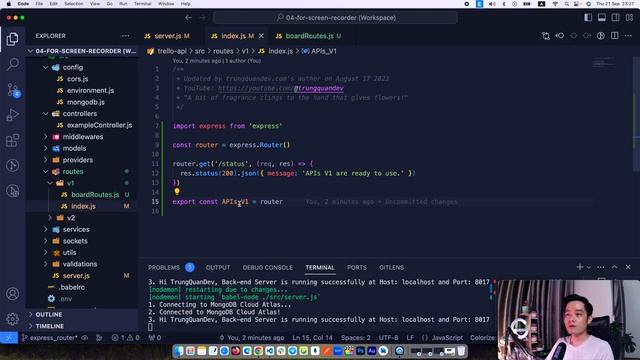Viewport: 640px width, 360px height.
Task: Open the GITLENS panel tab
Action: 391,267
